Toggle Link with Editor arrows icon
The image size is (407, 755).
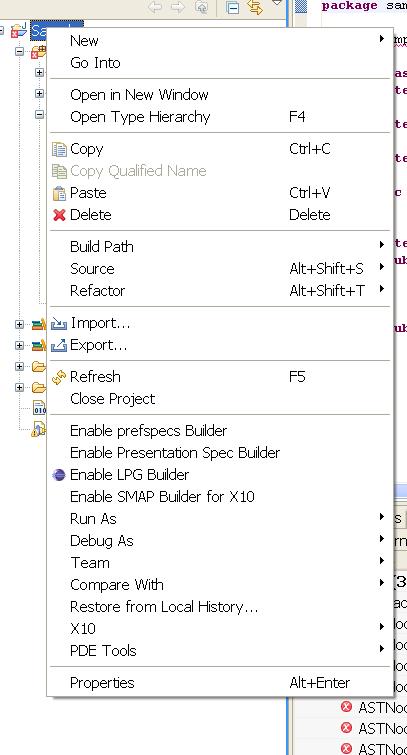(x=255, y=7)
